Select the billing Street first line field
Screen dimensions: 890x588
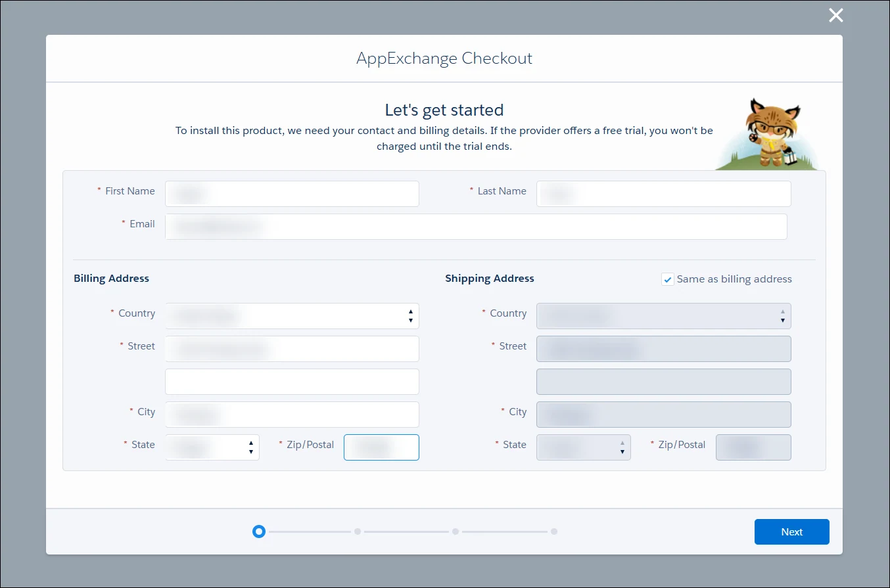292,349
